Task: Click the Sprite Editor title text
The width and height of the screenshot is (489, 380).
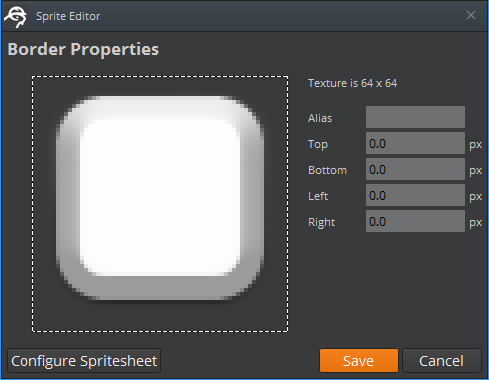Action: click(x=68, y=16)
